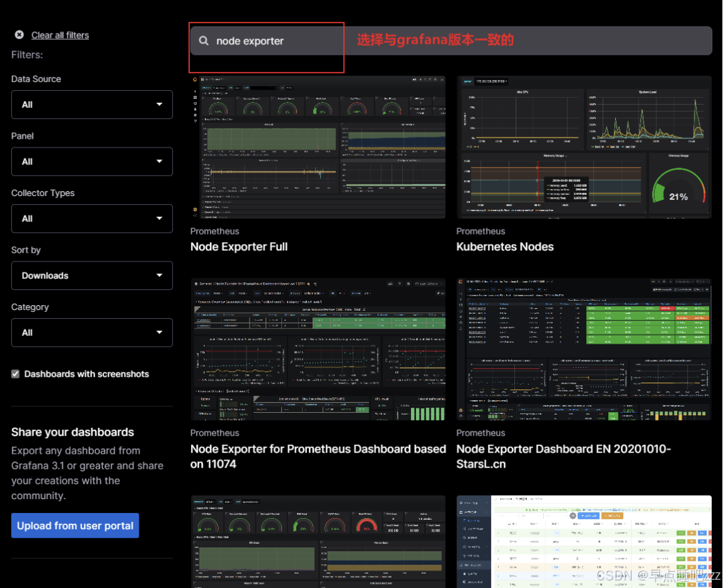This screenshot has width=723, height=588.
Task: Click the search magnifier icon
Action: [x=204, y=40]
